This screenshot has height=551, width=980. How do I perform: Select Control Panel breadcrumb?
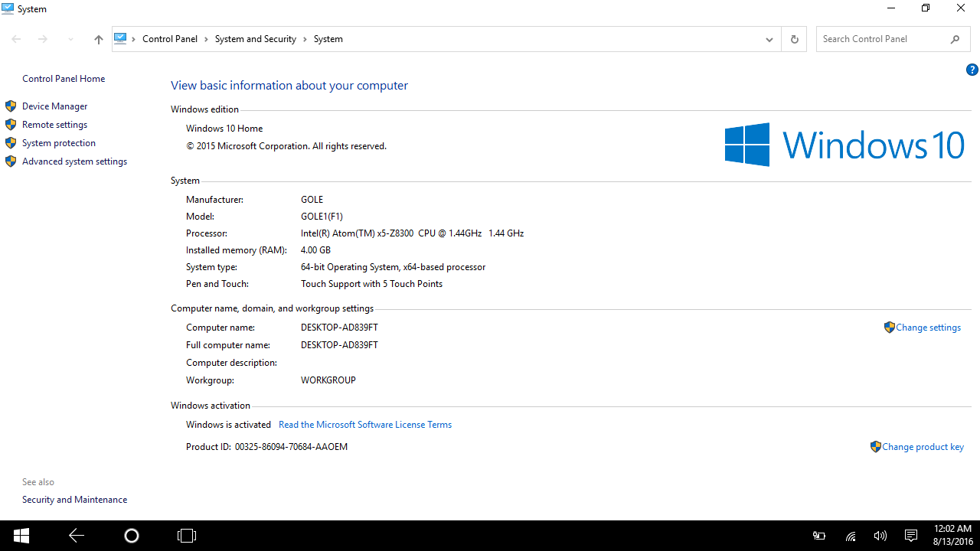[x=170, y=39]
